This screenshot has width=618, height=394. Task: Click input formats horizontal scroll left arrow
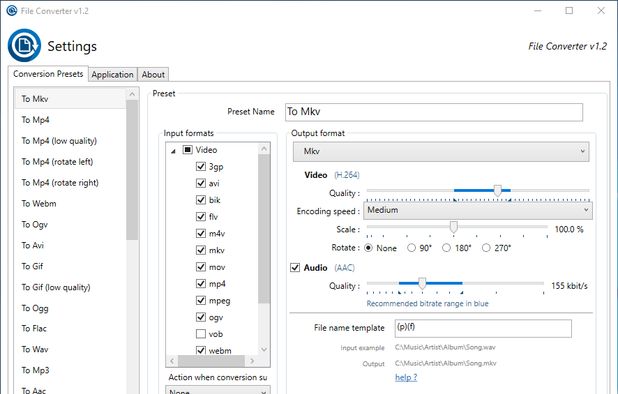click(172, 361)
